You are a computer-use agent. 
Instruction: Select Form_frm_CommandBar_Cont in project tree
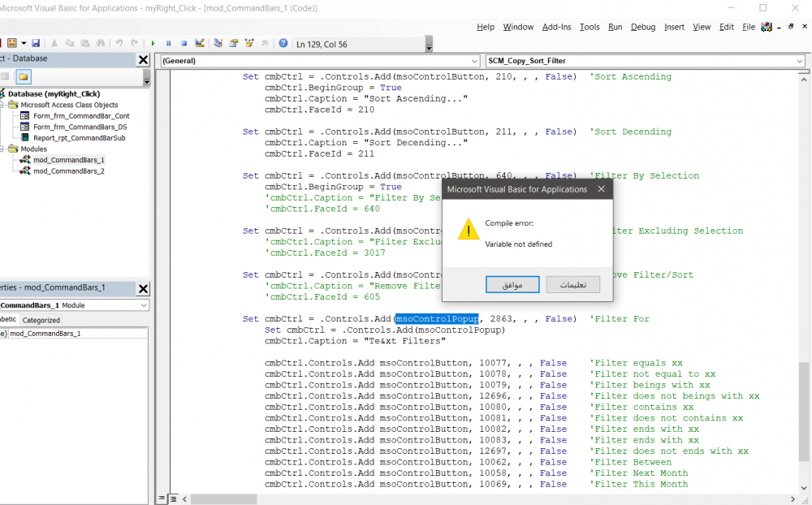[x=81, y=116]
